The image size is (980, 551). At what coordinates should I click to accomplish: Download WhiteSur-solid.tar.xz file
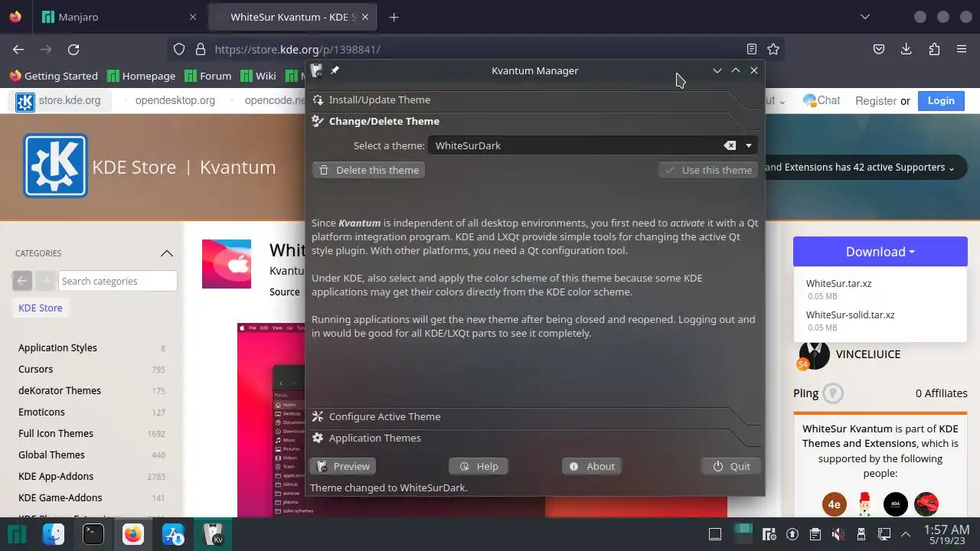click(x=850, y=315)
